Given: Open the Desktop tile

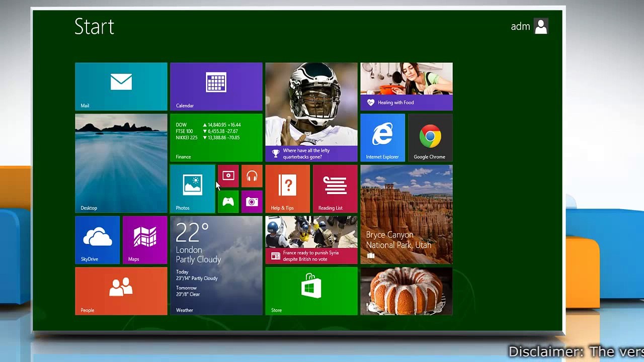Looking at the screenshot, I should pos(121,163).
